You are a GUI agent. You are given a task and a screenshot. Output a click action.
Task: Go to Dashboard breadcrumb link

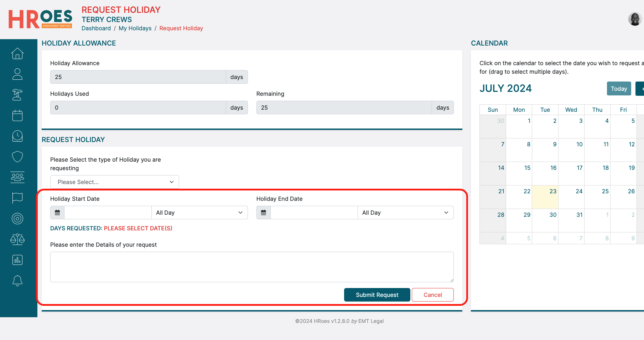click(96, 28)
